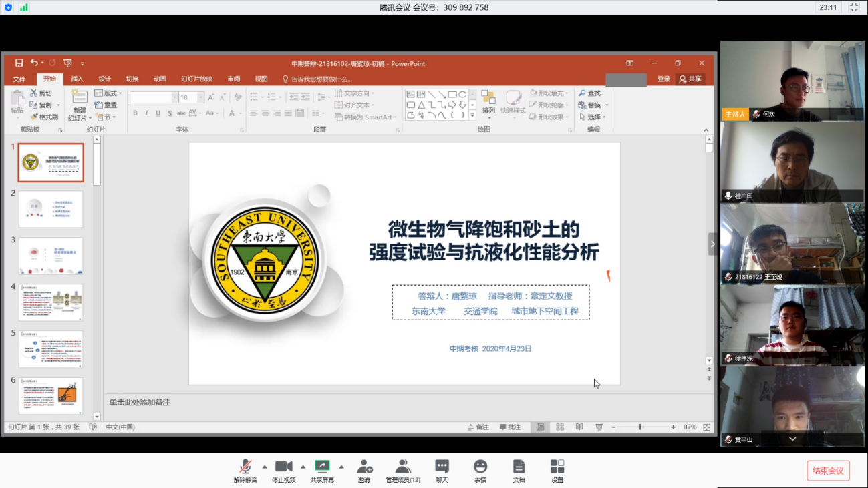This screenshot has height=488, width=868.
Task: Open the 表情 emoji reactions
Action: (x=480, y=467)
